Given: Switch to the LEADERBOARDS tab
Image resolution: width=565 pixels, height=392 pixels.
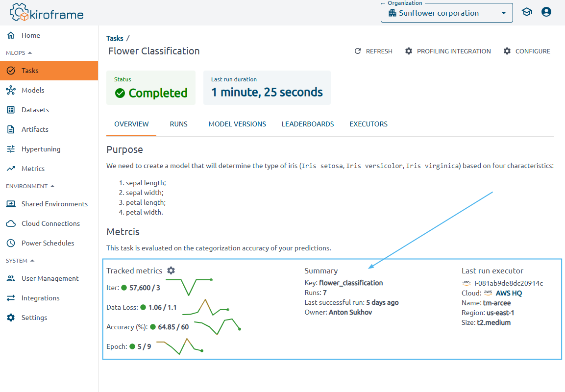Looking at the screenshot, I should click(308, 124).
